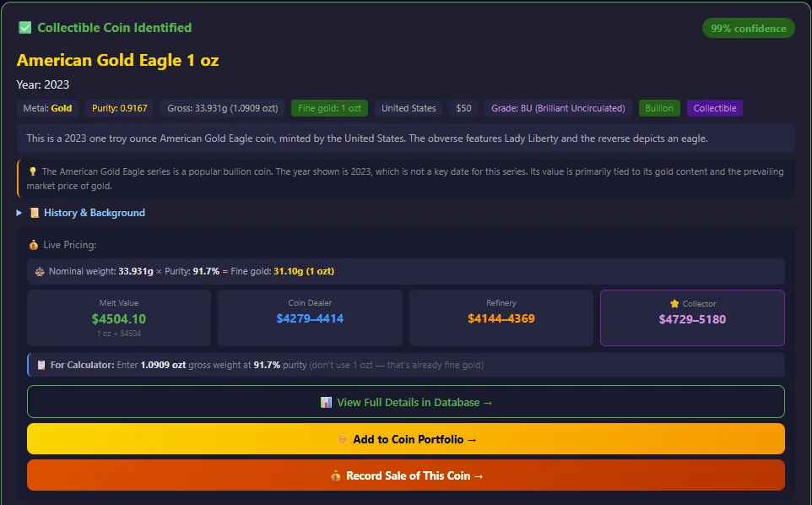
Task: Click the Fine gold: 1 ozt tag
Action: 329,108
